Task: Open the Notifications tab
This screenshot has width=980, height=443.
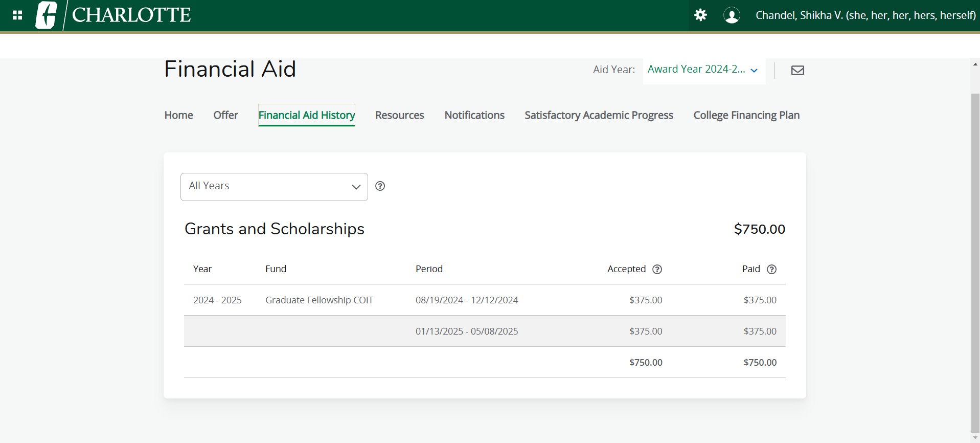Action: tap(474, 115)
